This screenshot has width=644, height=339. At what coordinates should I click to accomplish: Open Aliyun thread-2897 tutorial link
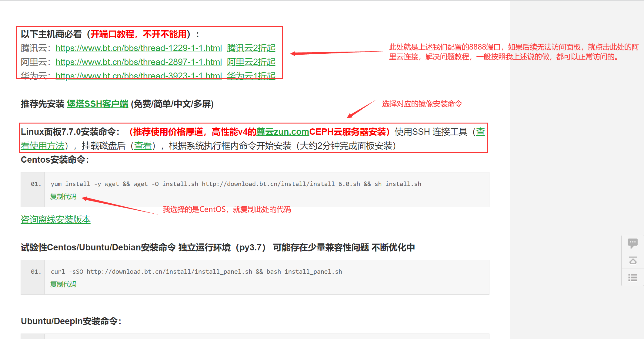pyautogui.click(x=139, y=62)
